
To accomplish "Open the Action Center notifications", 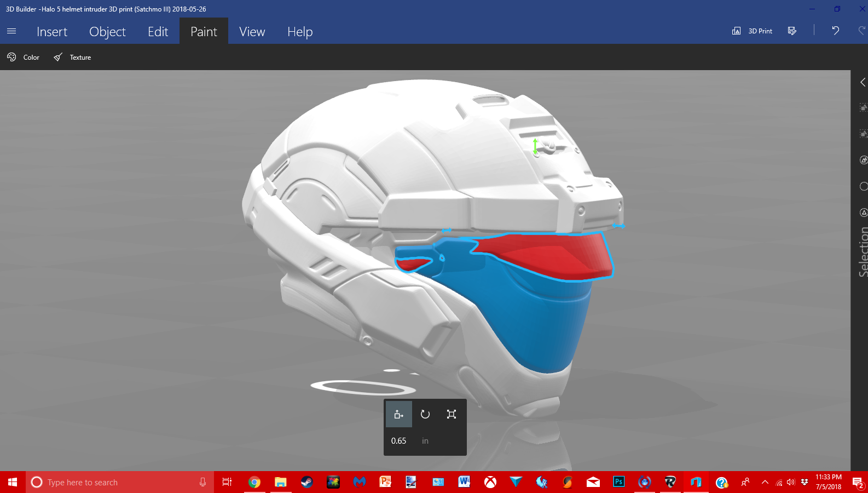I will pos(858,482).
